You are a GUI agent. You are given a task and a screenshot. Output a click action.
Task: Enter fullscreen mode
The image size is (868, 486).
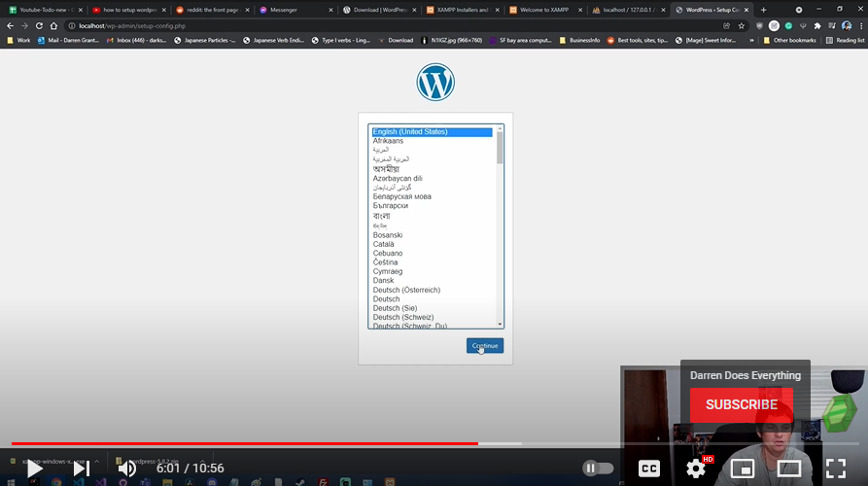[836, 469]
